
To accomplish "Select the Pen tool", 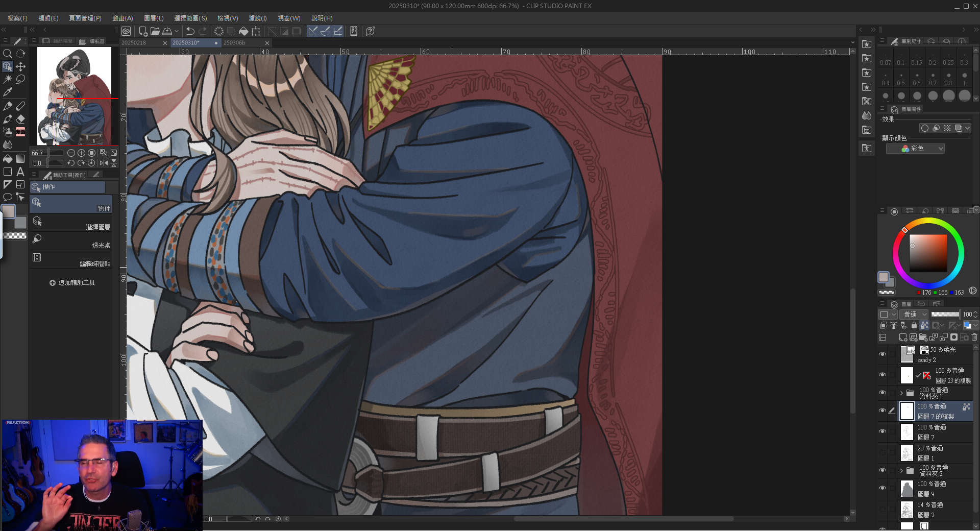I will click(x=8, y=106).
